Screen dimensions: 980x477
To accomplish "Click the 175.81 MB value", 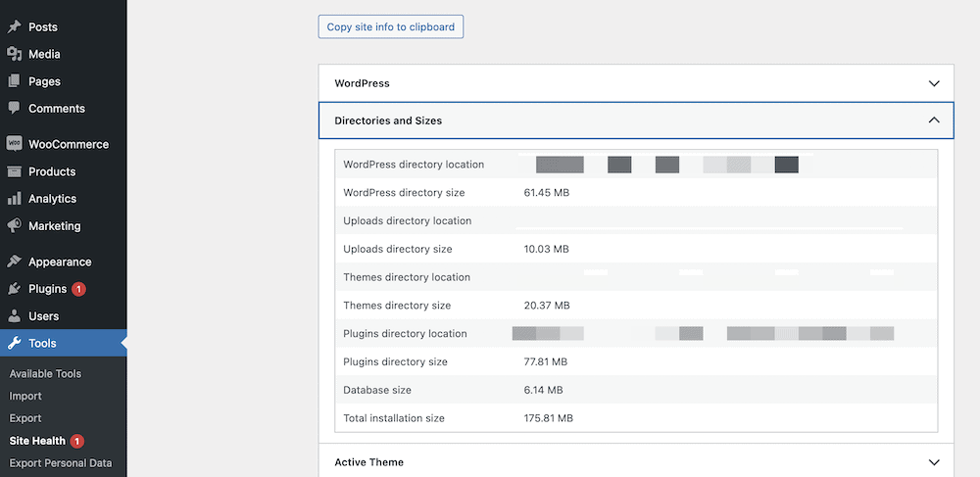I will pos(548,417).
